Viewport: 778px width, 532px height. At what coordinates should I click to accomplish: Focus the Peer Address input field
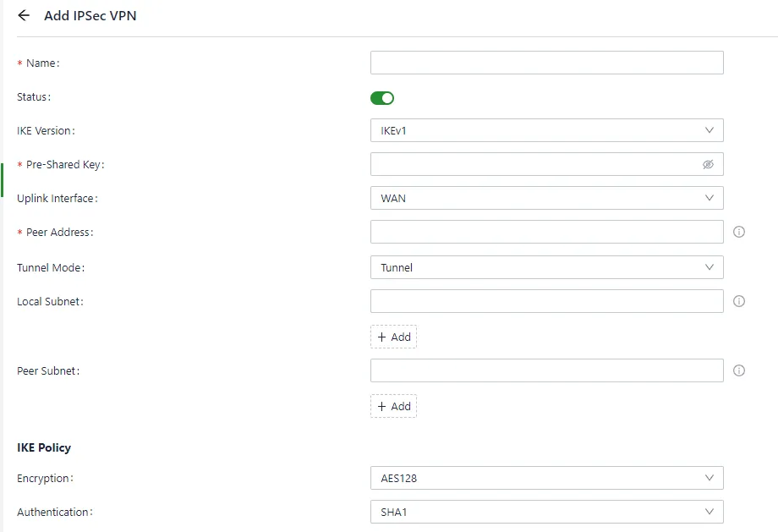coord(547,232)
